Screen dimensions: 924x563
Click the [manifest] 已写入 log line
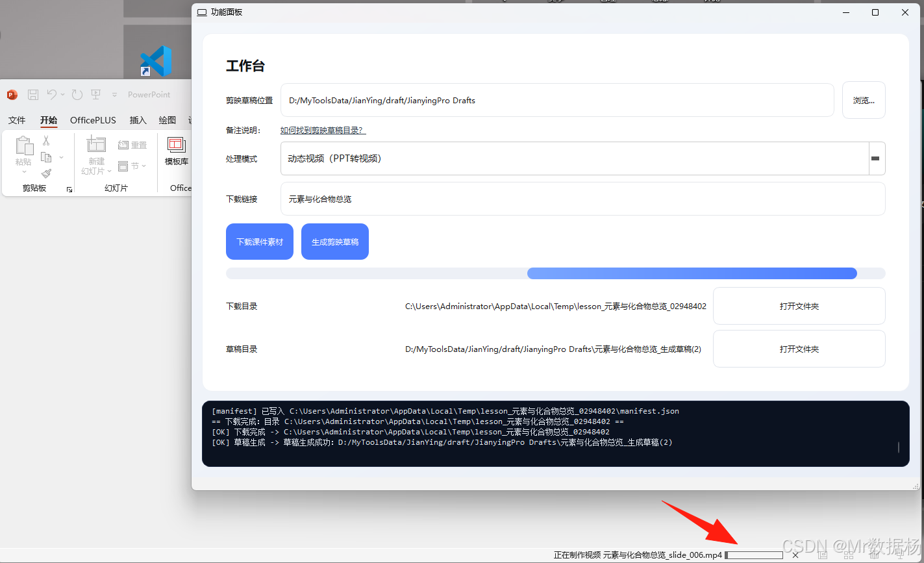445,411
